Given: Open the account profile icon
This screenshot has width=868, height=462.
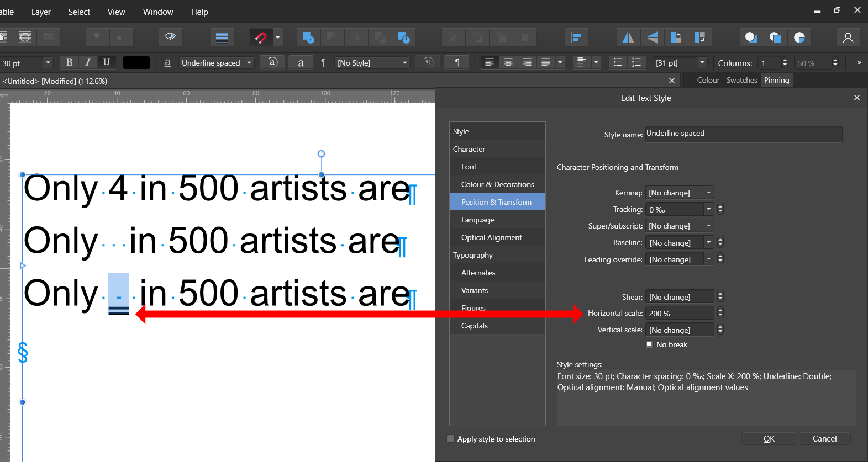Looking at the screenshot, I should pos(848,38).
